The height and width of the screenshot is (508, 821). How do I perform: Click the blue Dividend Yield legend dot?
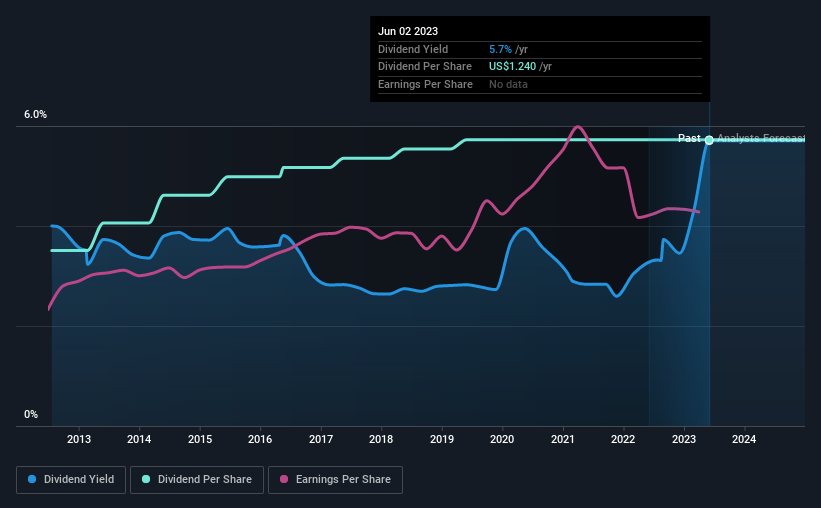pos(32,479)
